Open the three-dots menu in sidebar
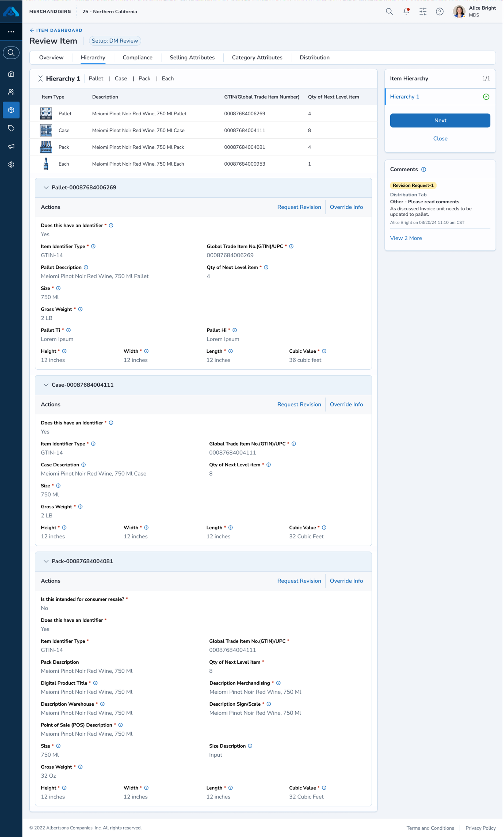504x837 pixels. [11, 32]
